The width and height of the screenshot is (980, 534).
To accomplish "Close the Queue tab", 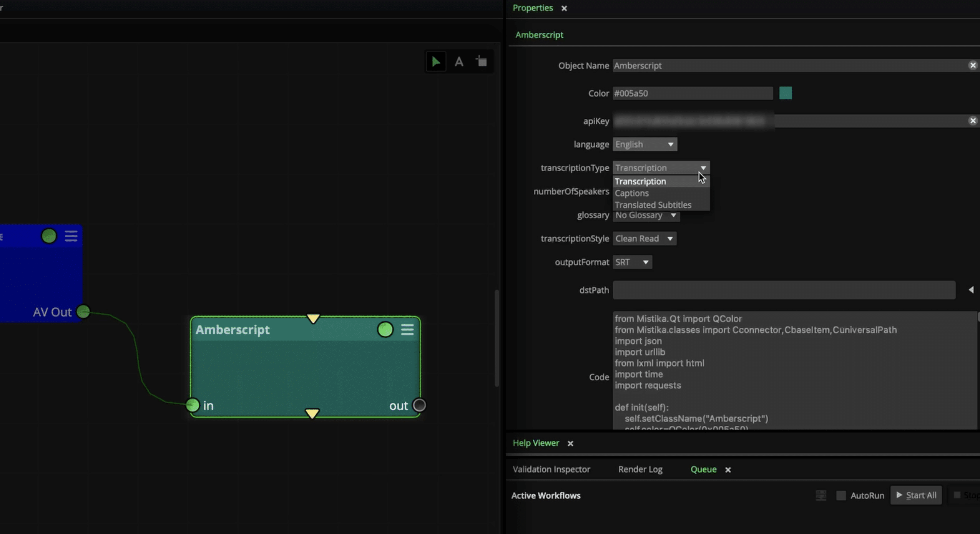I will [728, 470].
